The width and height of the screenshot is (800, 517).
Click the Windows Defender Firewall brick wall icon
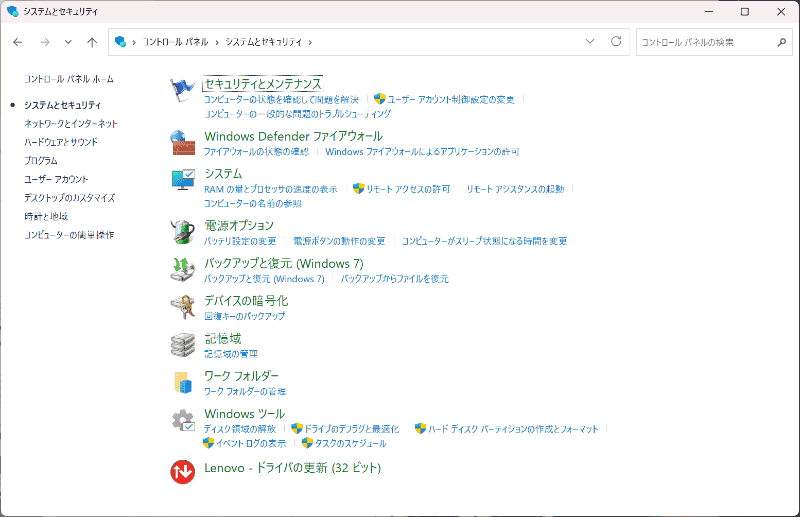pos(183,143)
